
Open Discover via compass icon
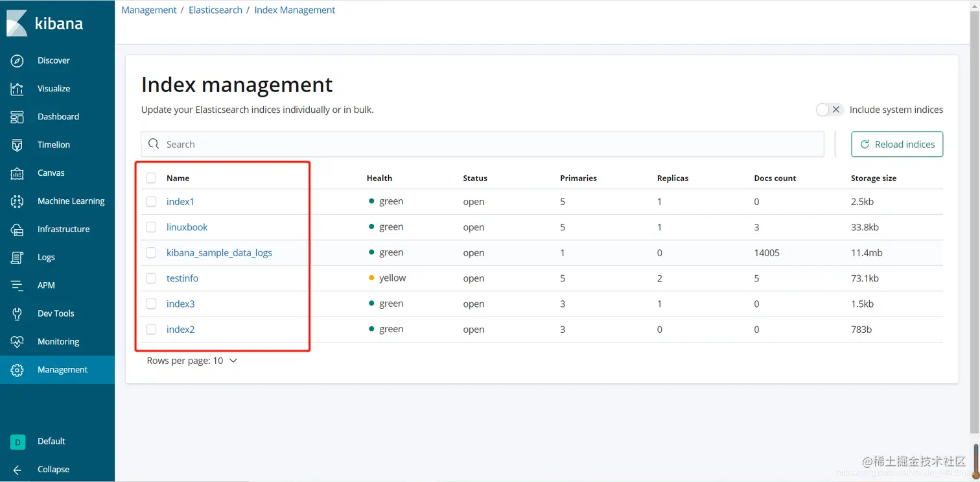click(x=17, y=60)
